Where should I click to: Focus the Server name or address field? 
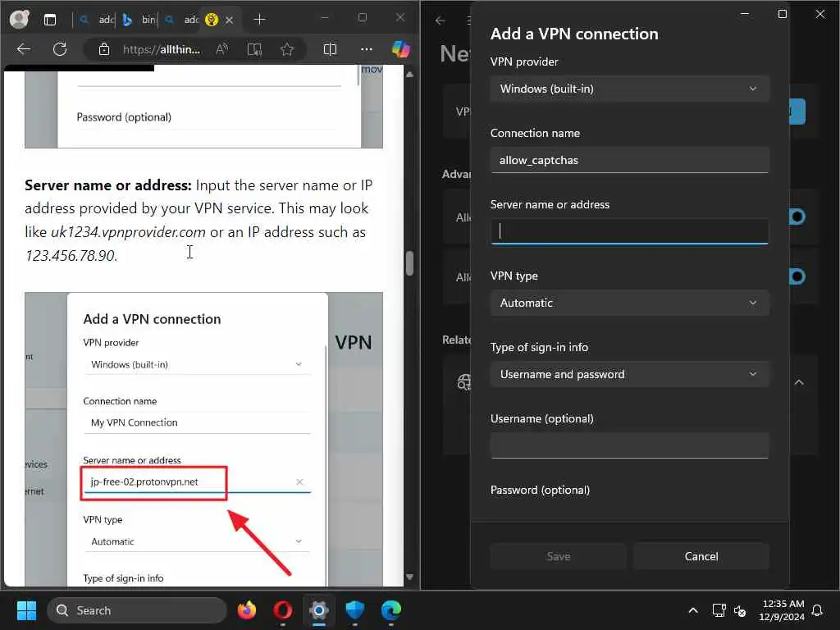[629, 231]
